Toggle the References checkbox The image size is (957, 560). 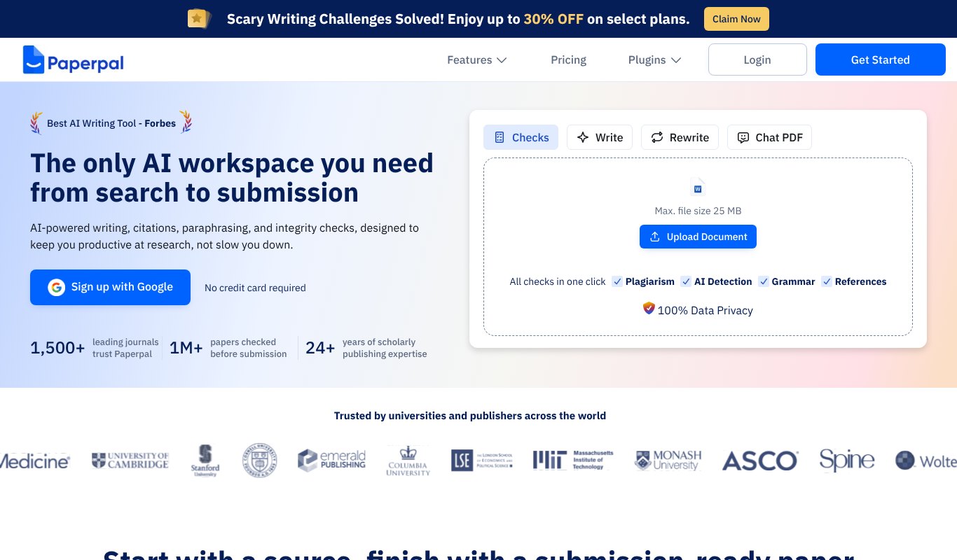(x=827, y=281)
